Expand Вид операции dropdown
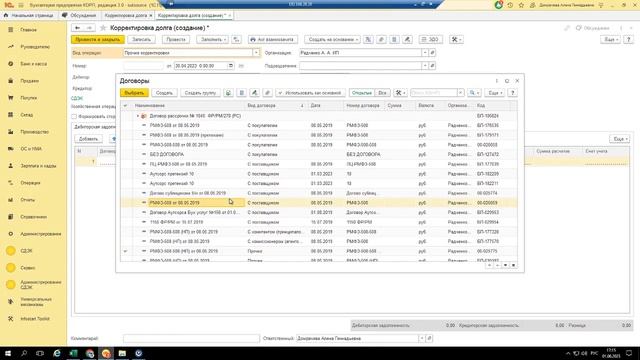The height and width of the screenshot is (360, 640). click(x=256, y=53)
